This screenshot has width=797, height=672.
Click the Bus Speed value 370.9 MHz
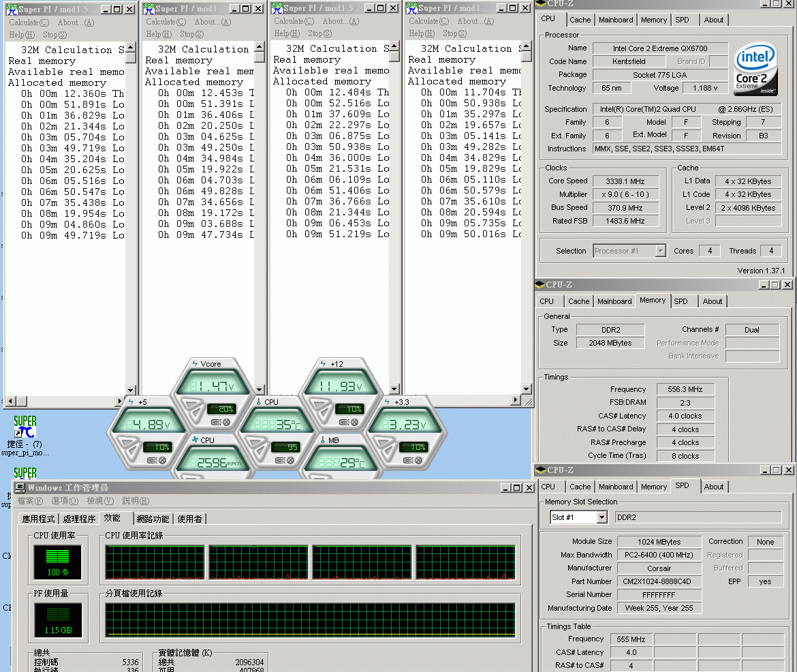point(625,208)
